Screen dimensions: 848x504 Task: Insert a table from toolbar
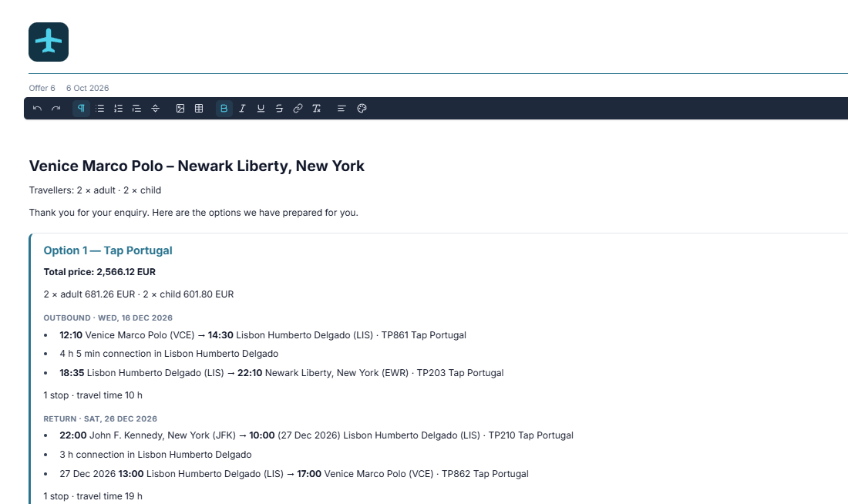point(199,108)
